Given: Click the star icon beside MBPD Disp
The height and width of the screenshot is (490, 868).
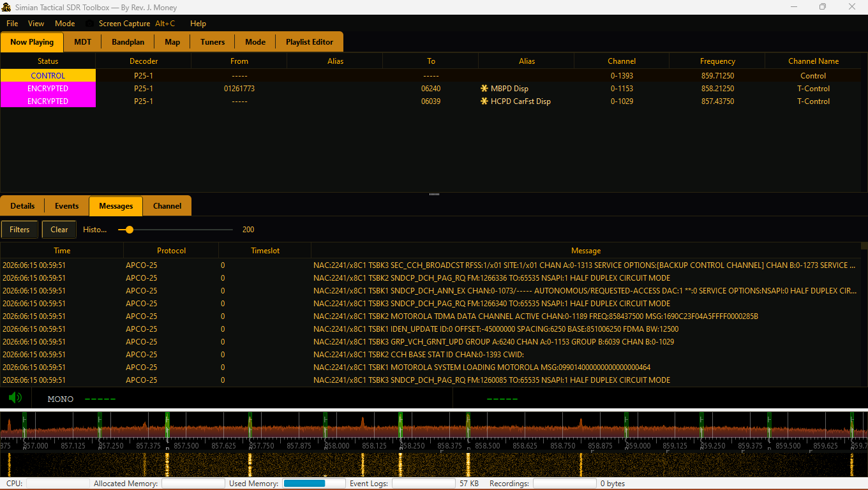Looking at the screenshot, I should pos(484,89).
